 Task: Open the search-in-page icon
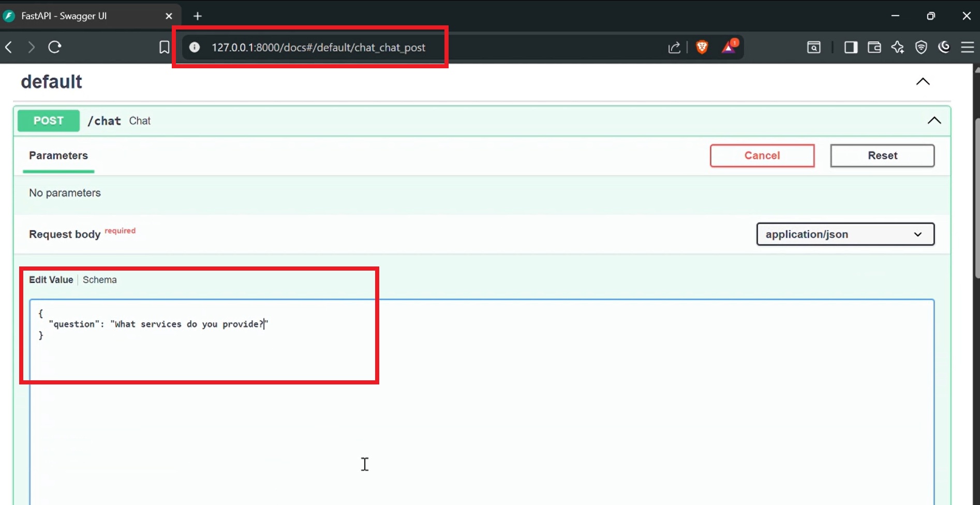pyautogui.click(x=813, y=47)
